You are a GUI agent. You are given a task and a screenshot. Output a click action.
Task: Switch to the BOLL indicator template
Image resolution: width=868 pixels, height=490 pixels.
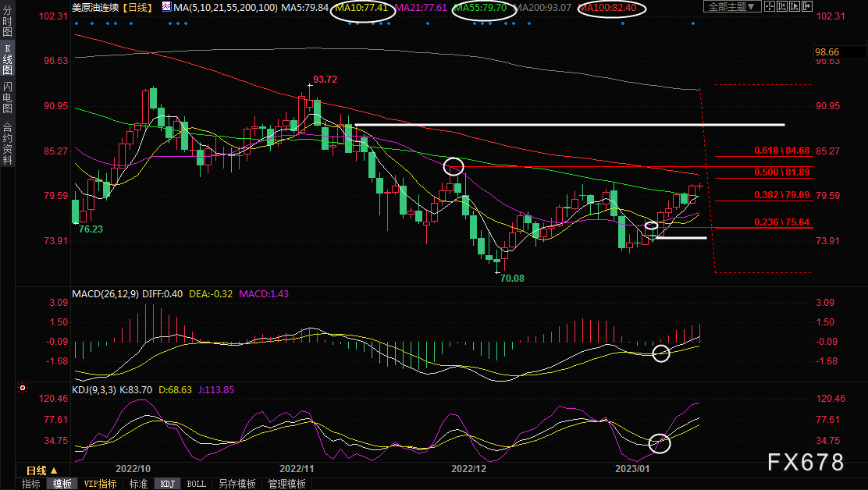(196, 484)
